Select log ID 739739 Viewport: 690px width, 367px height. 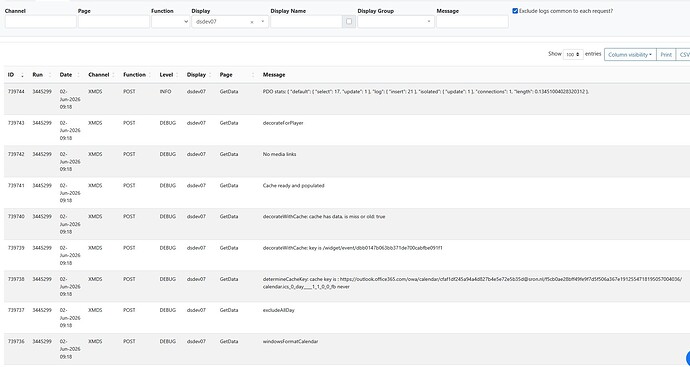point(16,248)
